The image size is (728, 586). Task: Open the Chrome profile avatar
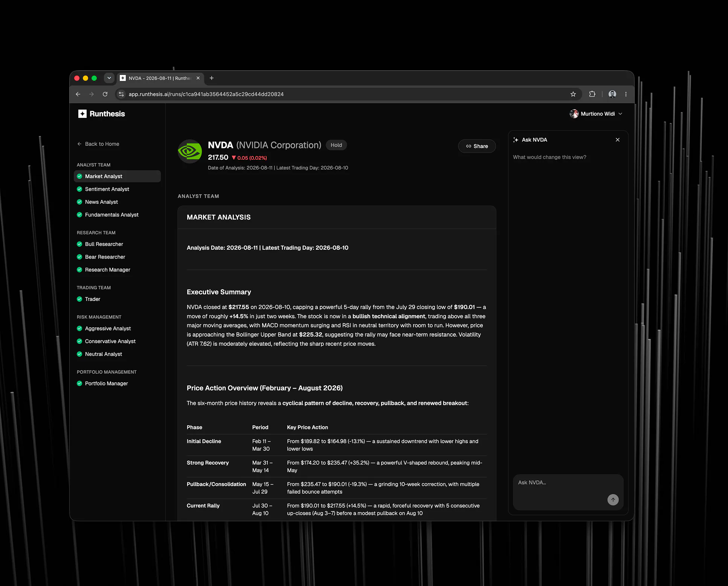pyautogui.click(x=612, y=94)
